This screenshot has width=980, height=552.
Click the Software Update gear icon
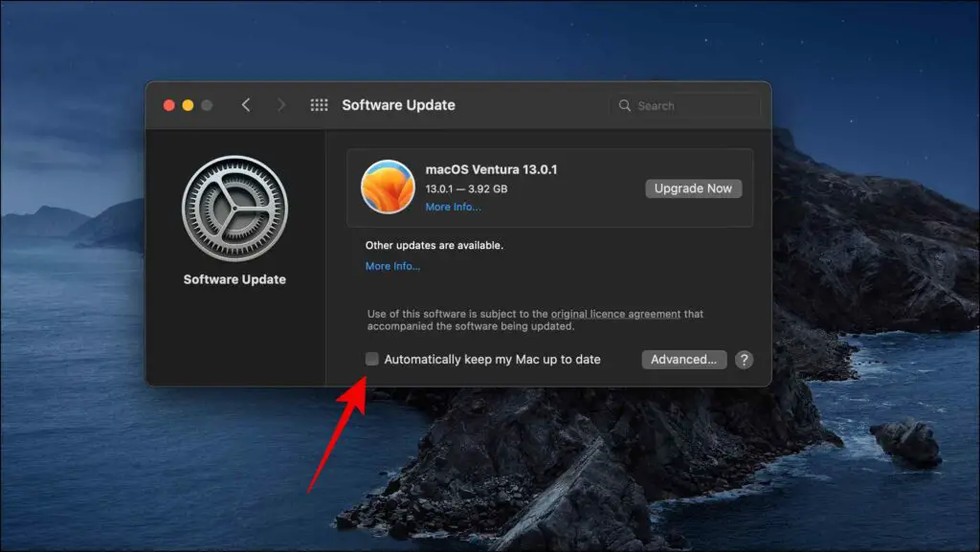234,208
